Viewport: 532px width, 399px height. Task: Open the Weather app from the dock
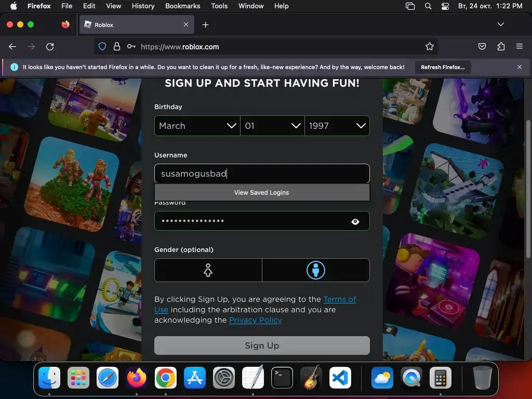[382, 378]
